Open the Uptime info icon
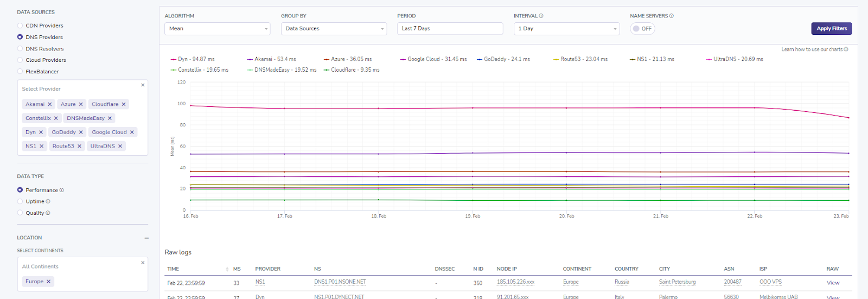The width and height of the screenshot is (868, 299). point(48,201)
